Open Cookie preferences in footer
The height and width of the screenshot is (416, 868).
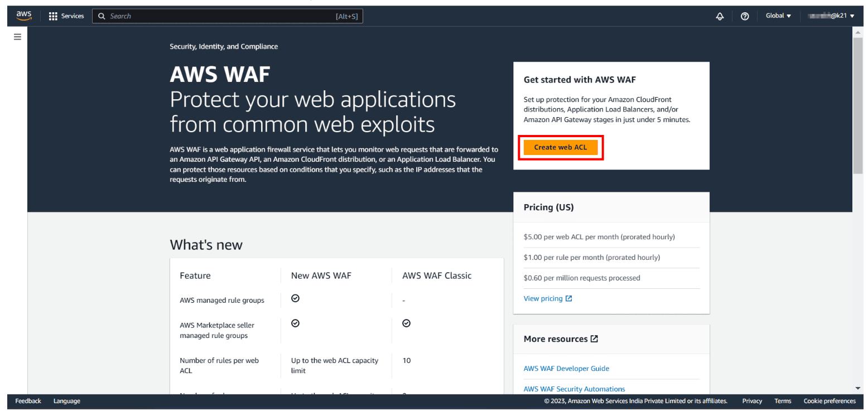[x=830, y=401]
